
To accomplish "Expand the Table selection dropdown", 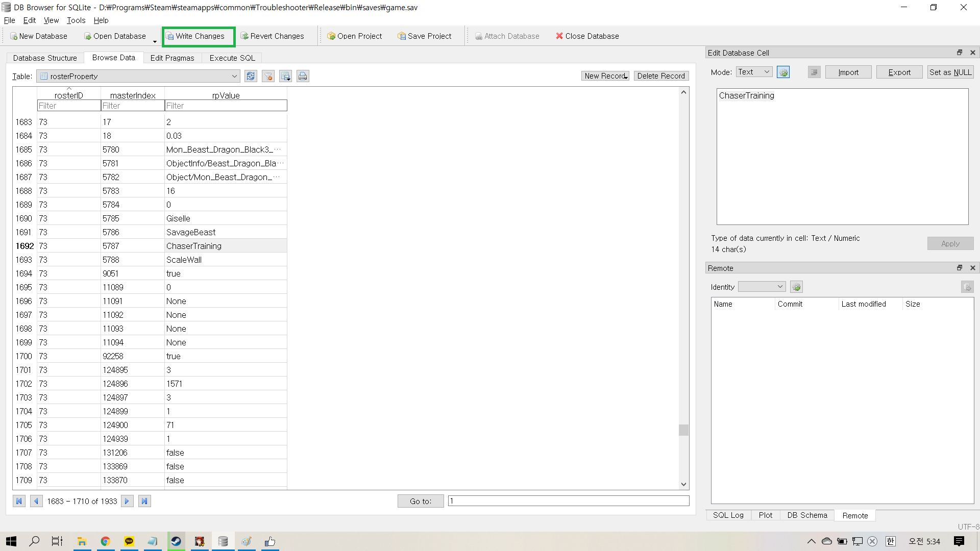I will pyautogui.click(x=234, y=76).
